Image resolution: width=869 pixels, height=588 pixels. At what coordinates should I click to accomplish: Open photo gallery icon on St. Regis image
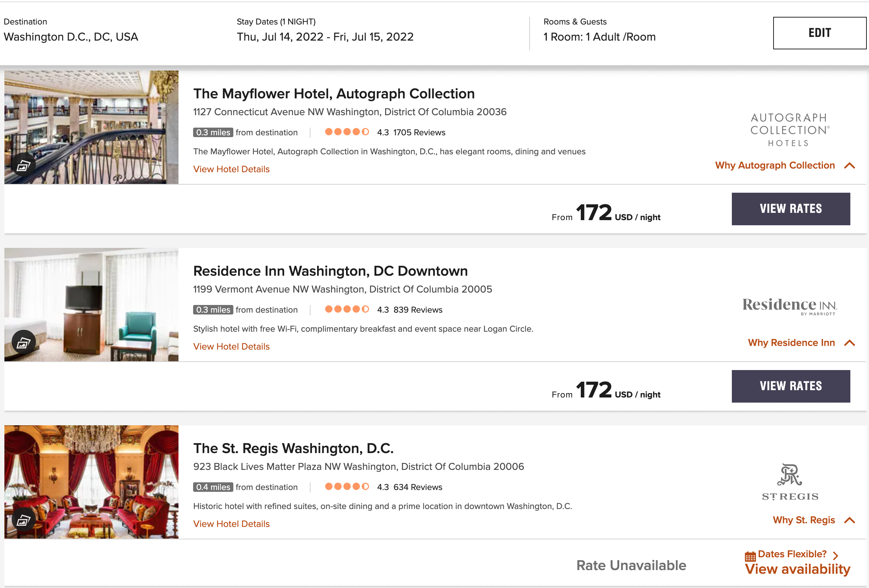coord(23,520)
